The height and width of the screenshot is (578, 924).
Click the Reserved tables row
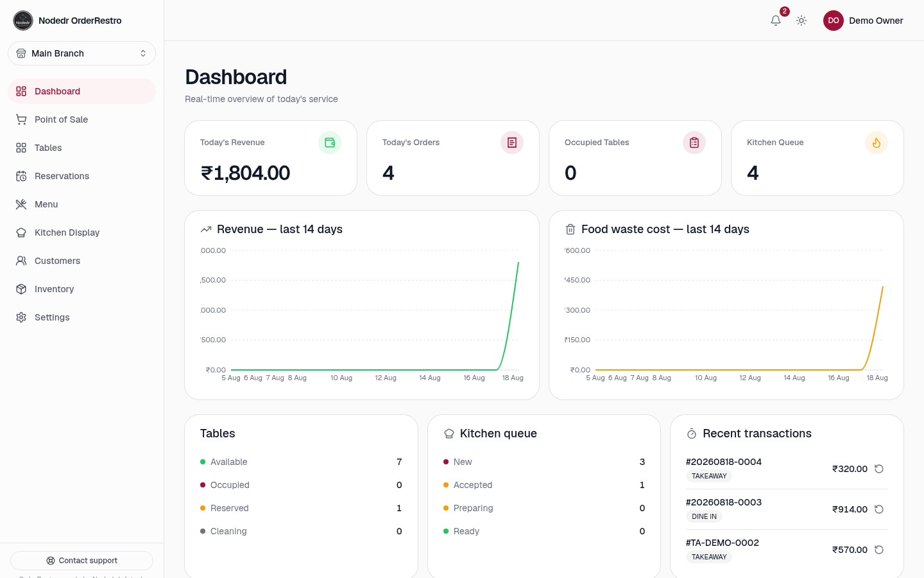[x=301, y=508]
